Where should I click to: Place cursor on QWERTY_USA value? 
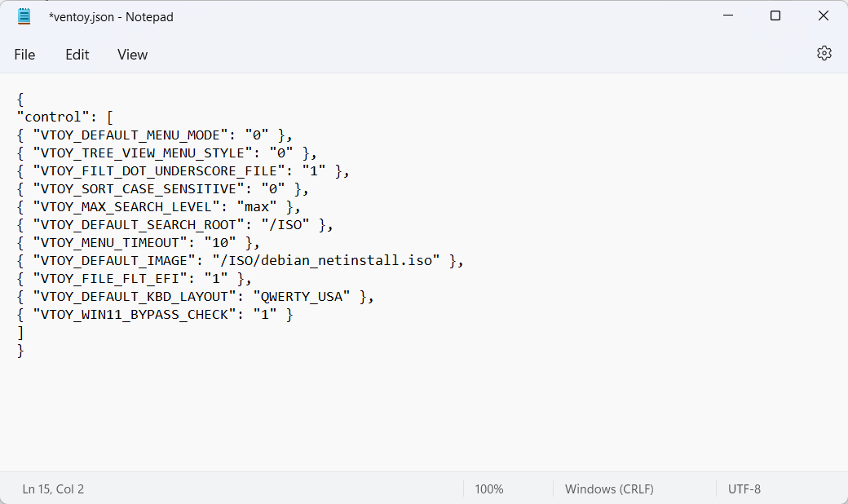(x=302, y=297)
